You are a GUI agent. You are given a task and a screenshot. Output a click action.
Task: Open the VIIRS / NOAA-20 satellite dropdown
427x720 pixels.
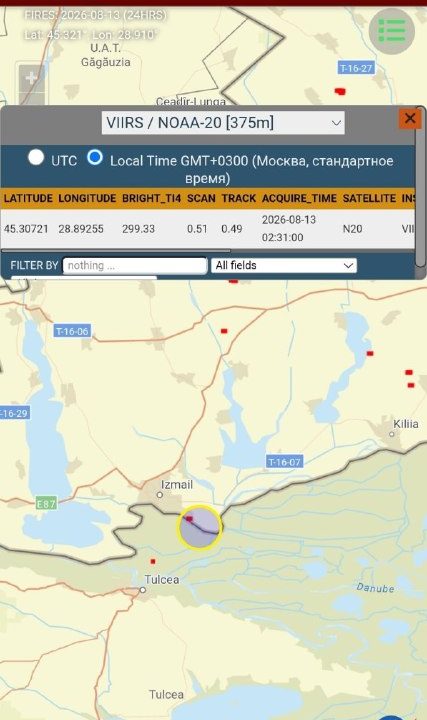pyautogui.click(x=223, y=123)
